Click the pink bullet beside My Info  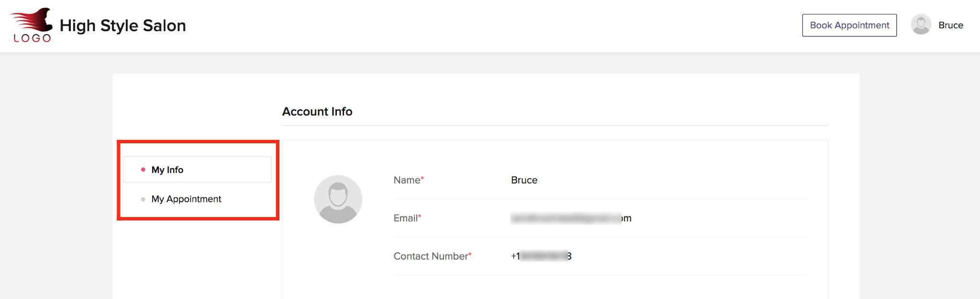(x=143, y=170)
